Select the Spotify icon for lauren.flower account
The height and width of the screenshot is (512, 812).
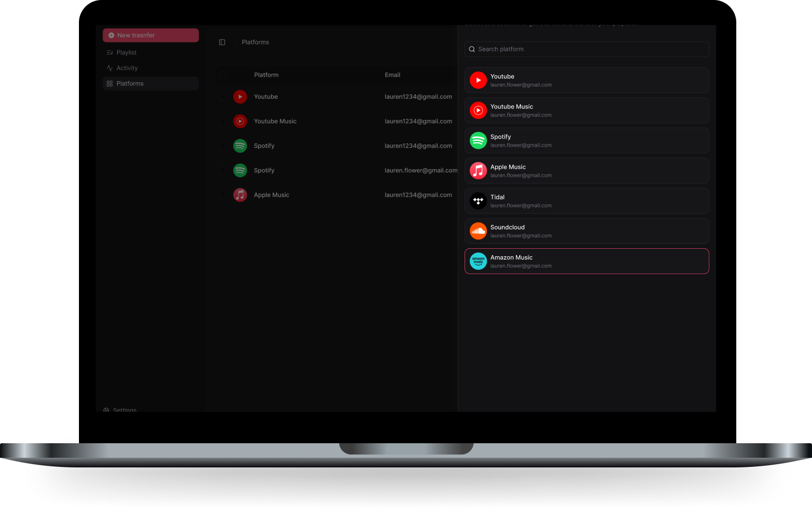[240, 170]
